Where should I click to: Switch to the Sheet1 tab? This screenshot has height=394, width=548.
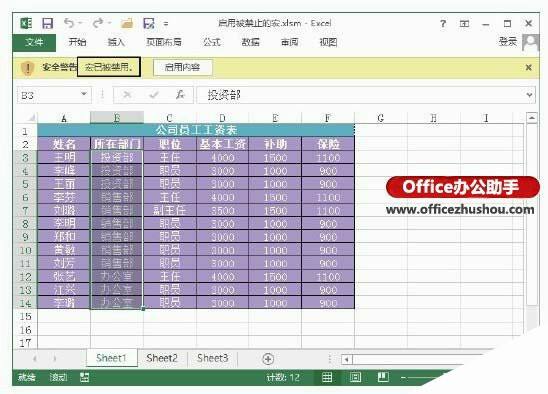111,358
